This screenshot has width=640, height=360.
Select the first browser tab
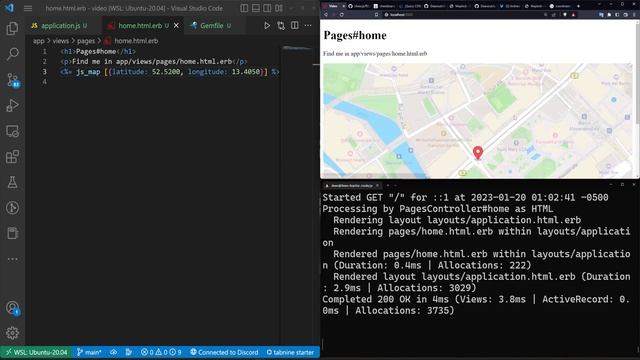(x=333, y=6)
